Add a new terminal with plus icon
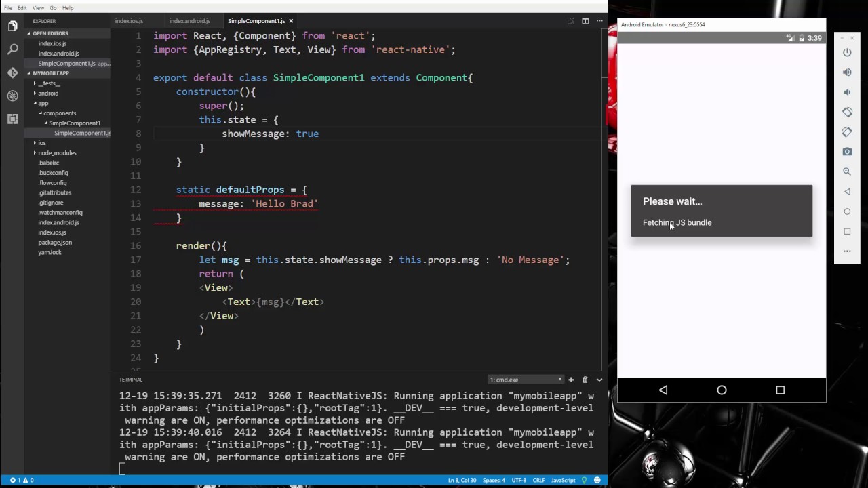The height and width of the screenshot is (488, 868). coord(571,380)
